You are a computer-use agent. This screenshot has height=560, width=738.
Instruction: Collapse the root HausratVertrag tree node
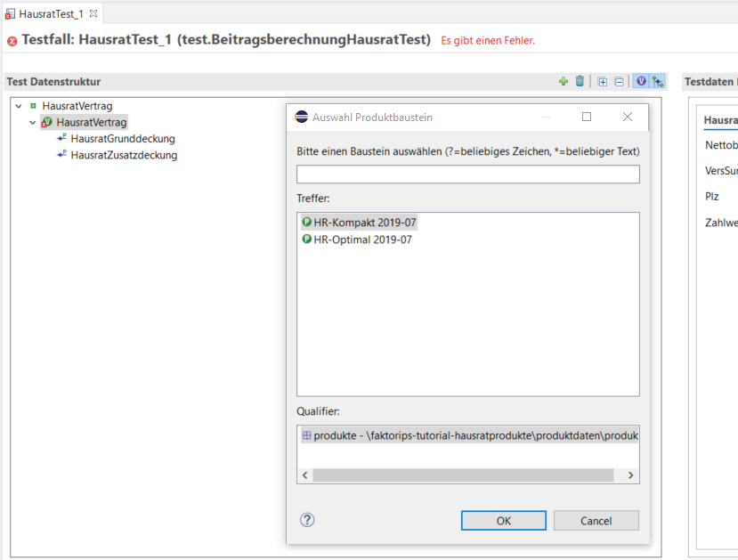19,106
